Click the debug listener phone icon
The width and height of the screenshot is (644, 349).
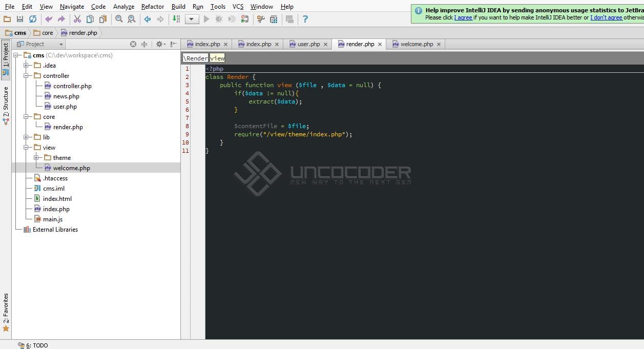click(x=245, y=19)
